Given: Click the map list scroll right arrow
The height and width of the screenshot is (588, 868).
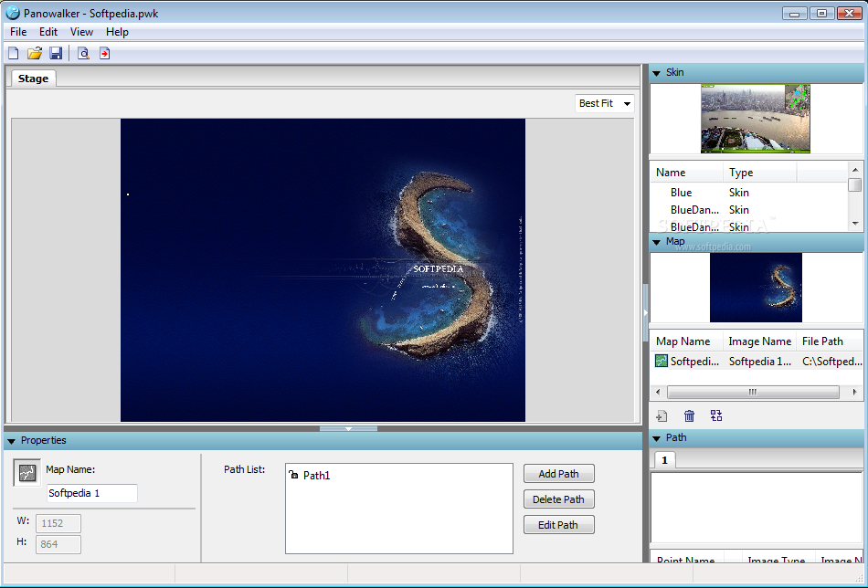Looking at the screenshot, I should click(x=854, y=393).
